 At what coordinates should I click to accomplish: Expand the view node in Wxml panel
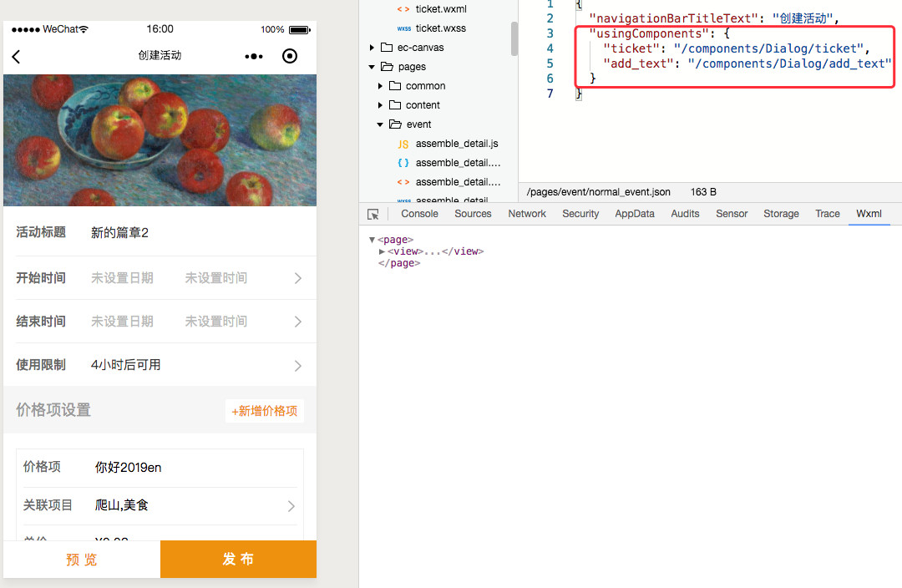pos(382,251)
